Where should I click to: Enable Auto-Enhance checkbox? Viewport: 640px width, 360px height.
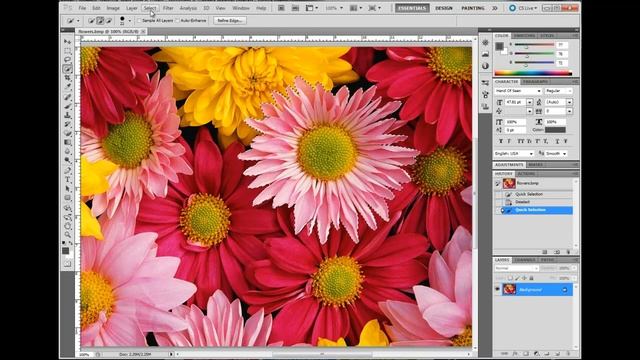pos(177,20)
